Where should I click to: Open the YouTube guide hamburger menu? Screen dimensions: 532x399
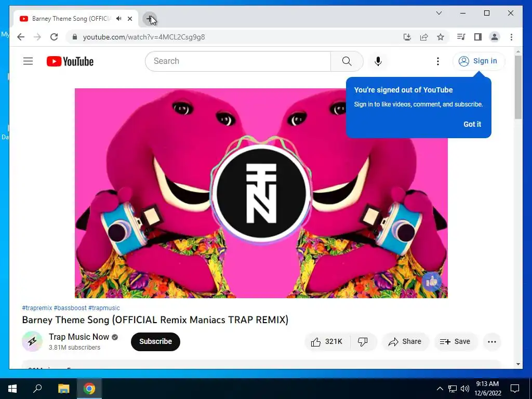tap(28, 61)
